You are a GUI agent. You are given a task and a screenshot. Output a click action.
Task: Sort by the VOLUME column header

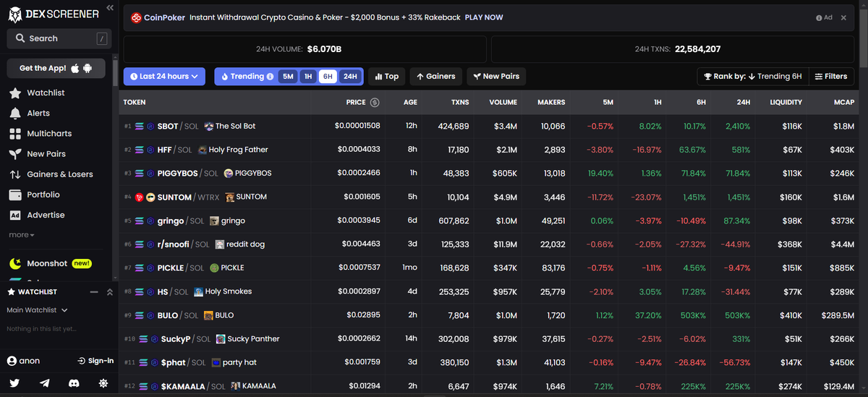point(503,102)
